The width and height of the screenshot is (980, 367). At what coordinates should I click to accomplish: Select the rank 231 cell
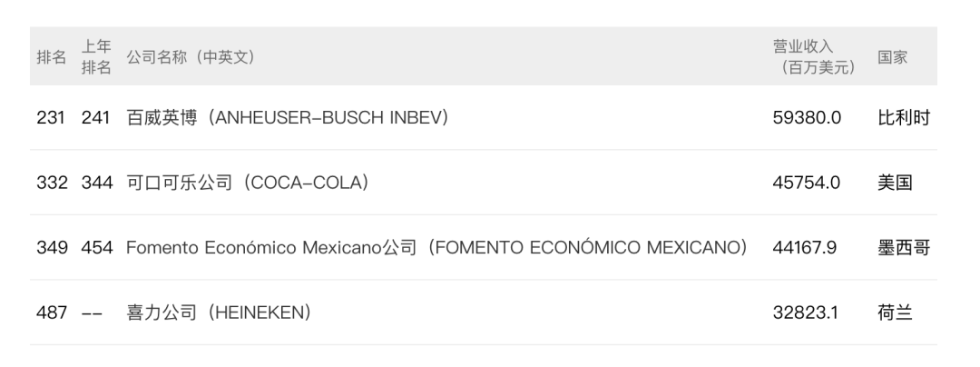click(x=52, y=118)
